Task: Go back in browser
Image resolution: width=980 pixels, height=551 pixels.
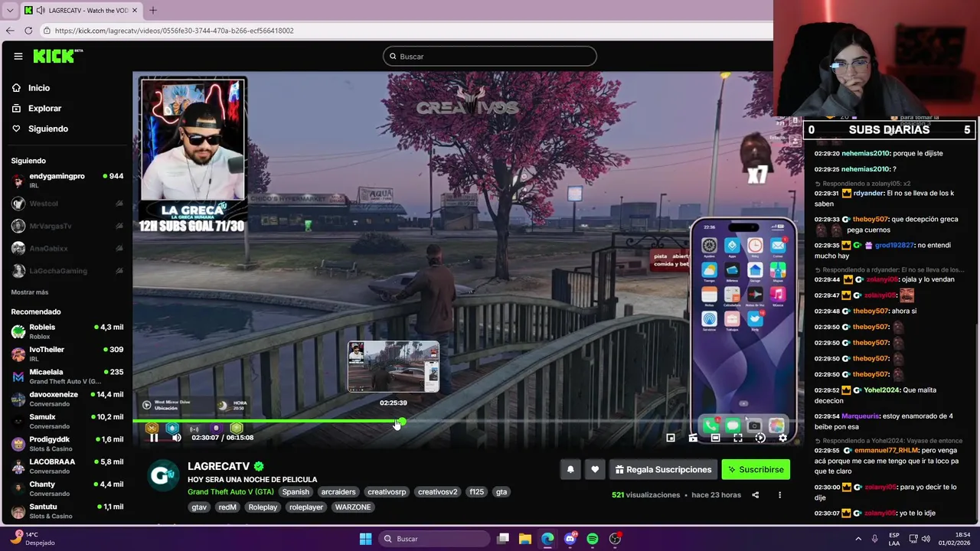Action: (x=9, y=31)
